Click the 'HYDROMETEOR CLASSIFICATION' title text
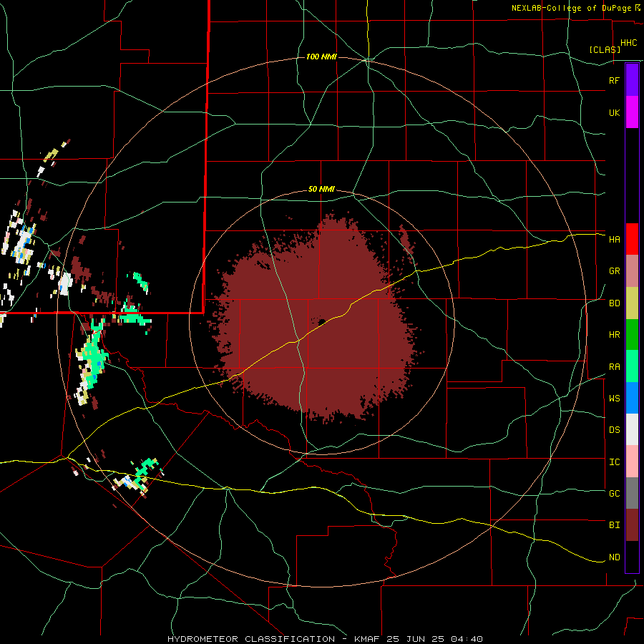This screenshot has height=644, width=644. (x=251, y=639)
